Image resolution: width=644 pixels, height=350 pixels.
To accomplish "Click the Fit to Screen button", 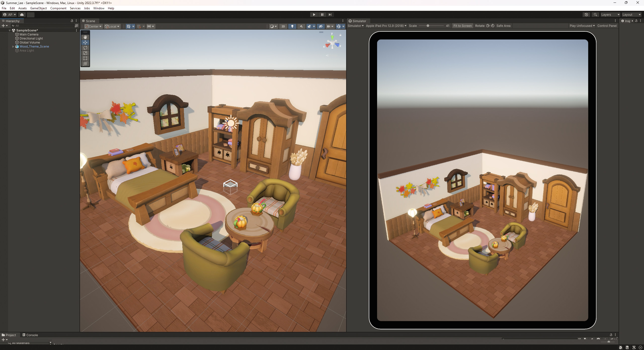I will pos(462,26).
